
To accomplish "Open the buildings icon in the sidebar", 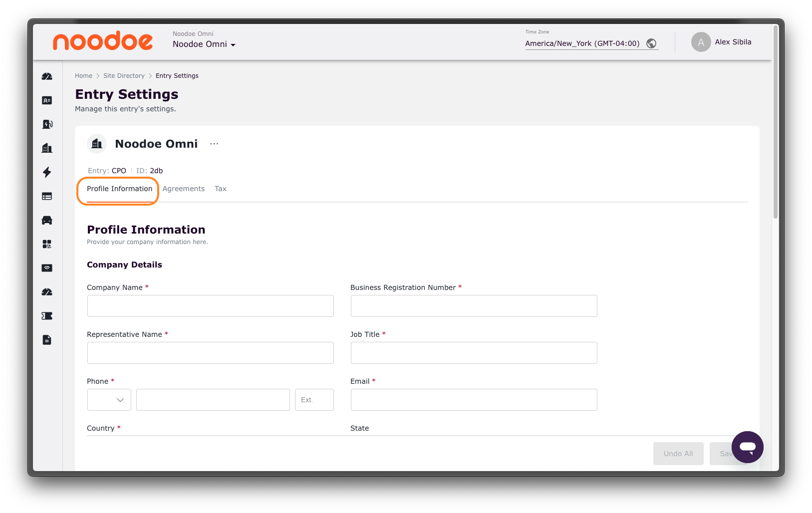I will [x=47, y=148].
